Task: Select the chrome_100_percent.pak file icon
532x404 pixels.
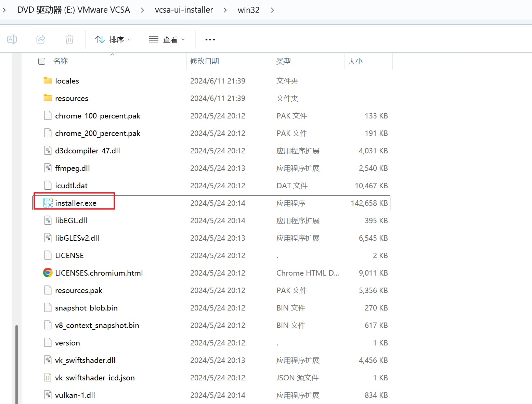Action: pos(48,115)
